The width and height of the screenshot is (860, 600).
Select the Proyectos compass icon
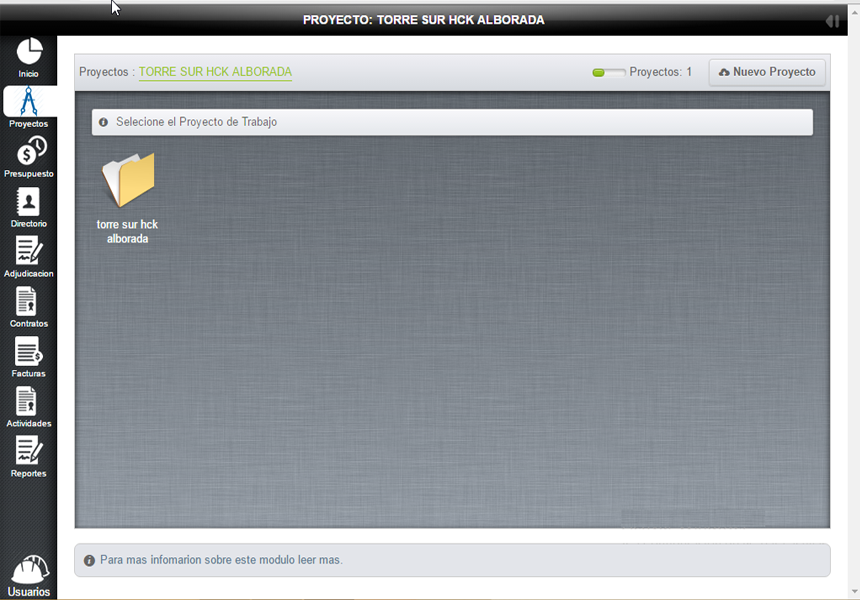click(29, 102)
